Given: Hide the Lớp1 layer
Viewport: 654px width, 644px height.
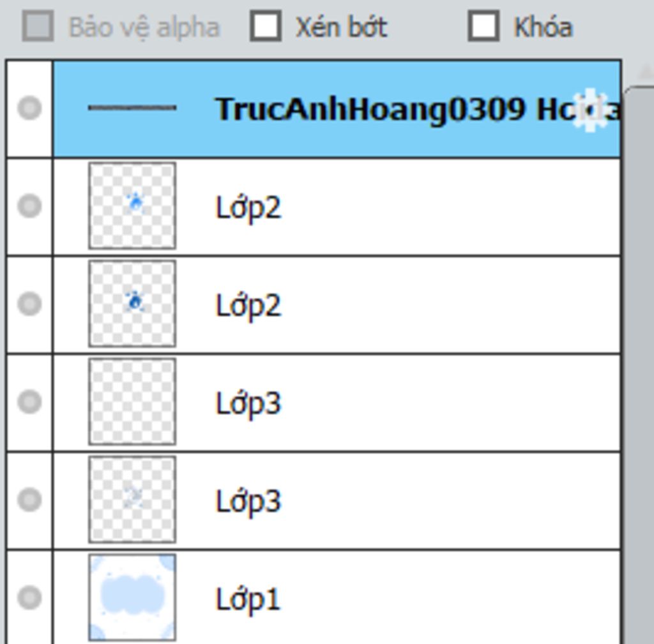Looking at the screenshot, I should [29, 597].
